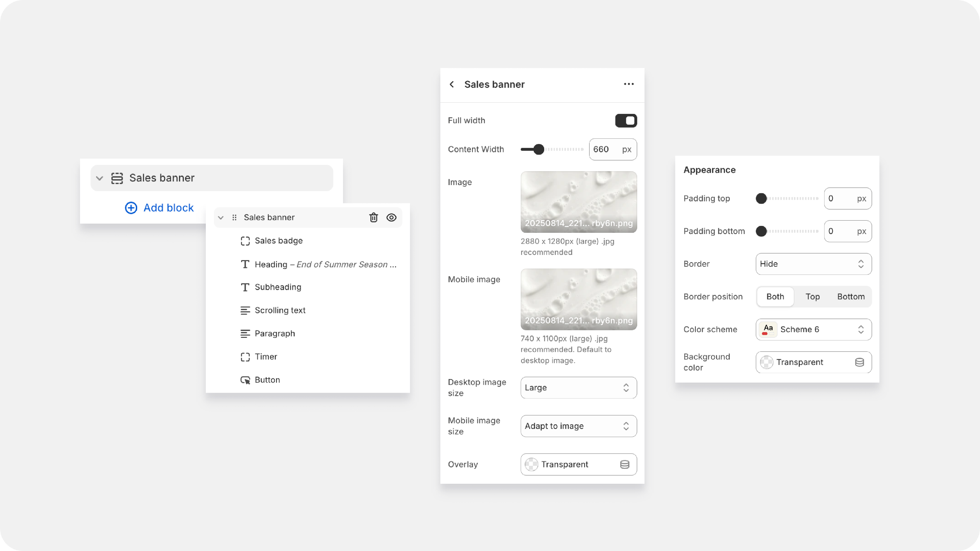Click the drag handle on Sales banner row

tap(234, 217)
